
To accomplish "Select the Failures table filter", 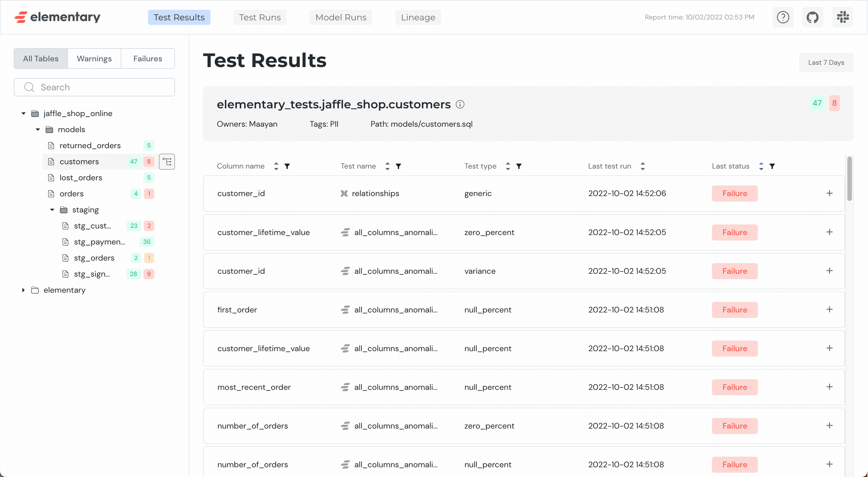I will (148, 58).
